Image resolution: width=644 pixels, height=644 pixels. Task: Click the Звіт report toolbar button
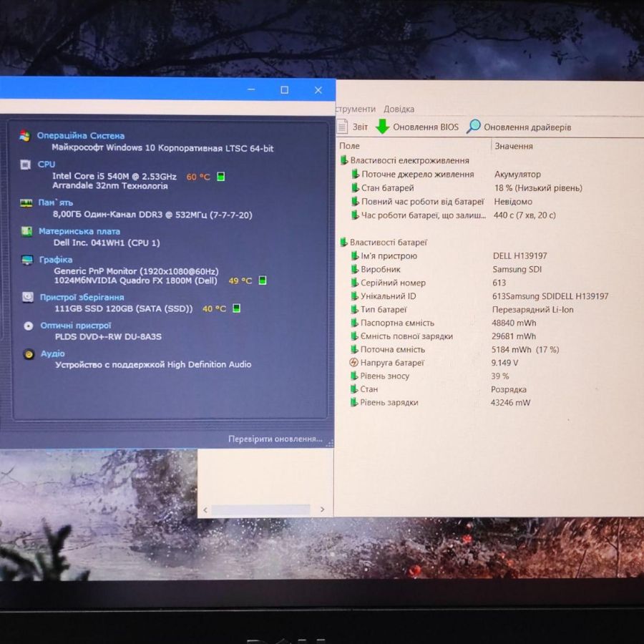coord(352,127)
